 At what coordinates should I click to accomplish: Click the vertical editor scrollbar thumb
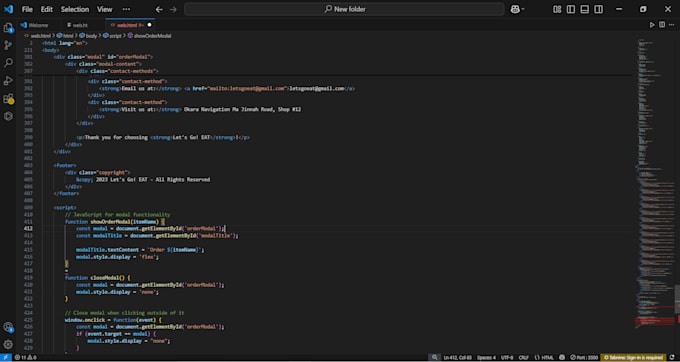677,299
